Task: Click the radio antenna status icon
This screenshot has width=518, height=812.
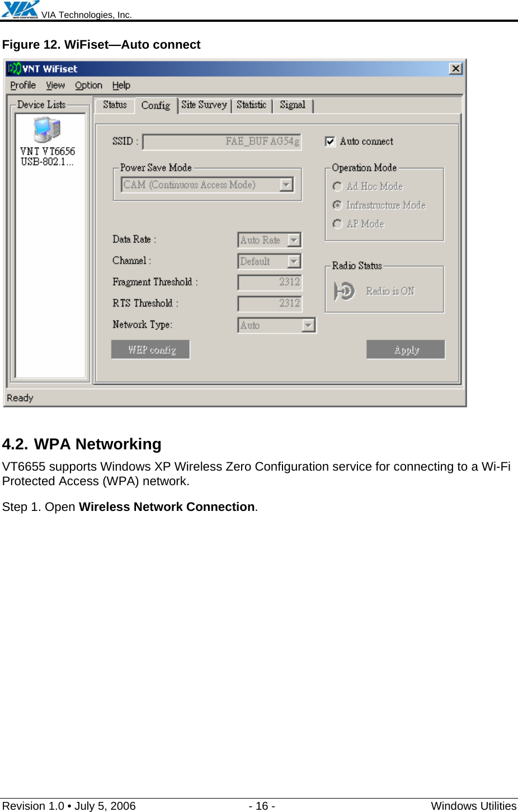Action: click(344, 291)
